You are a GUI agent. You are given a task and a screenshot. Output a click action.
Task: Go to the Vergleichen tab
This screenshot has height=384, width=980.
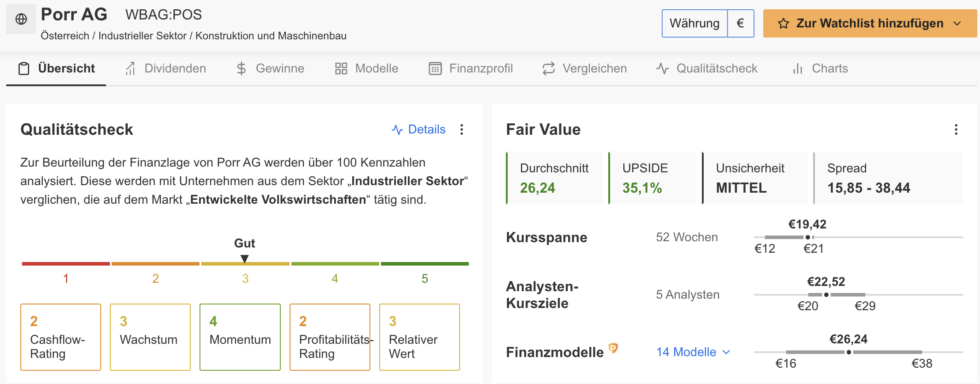[584, 68]
